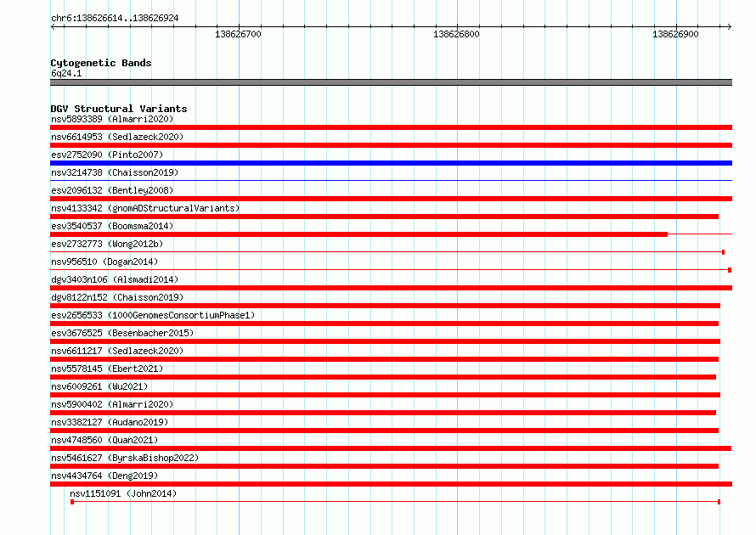Image resolution: width=756 pixels, height=535 pixels.
Task: Open the esv2096132 (Bentley2008) label
Action: pyautogui.click(x=112, y=190)
